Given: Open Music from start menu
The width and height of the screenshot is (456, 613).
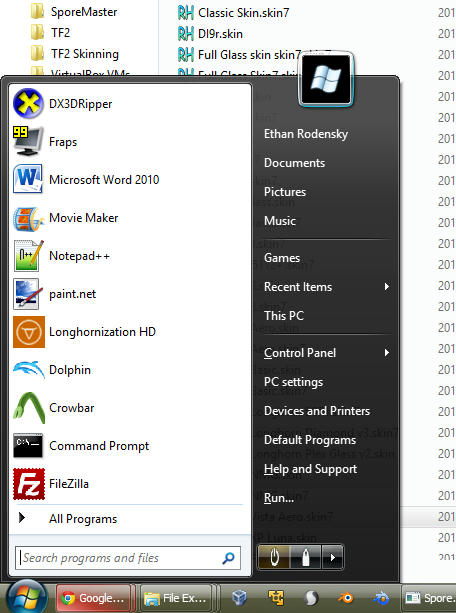Looking at the screenshot, I should (x=280, y=221).
